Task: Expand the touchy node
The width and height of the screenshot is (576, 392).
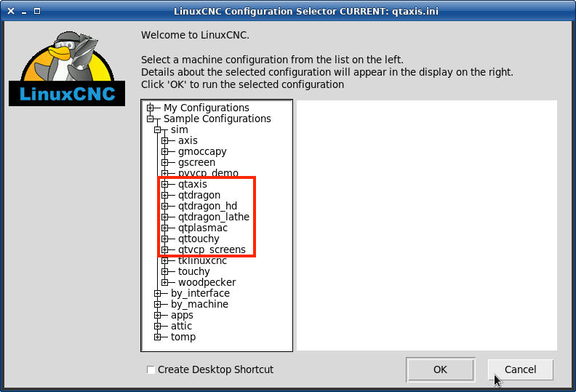Action: click(x=165, y=271)
